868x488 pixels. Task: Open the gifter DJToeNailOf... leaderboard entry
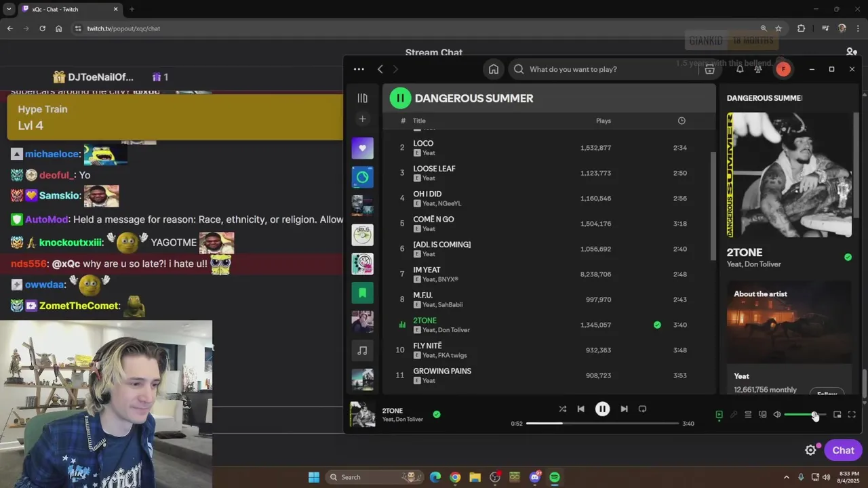94,77
